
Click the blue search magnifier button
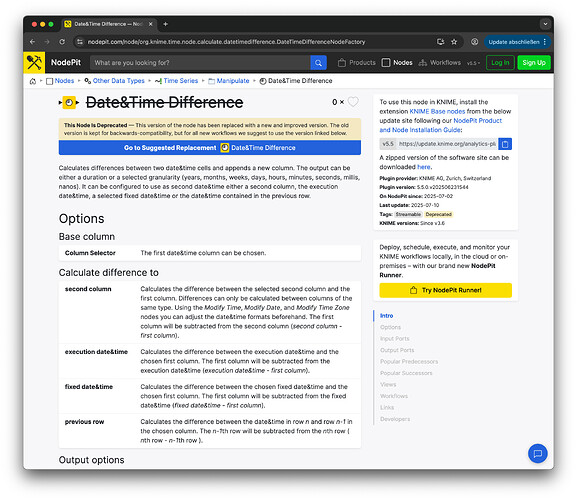click(318, 63)
